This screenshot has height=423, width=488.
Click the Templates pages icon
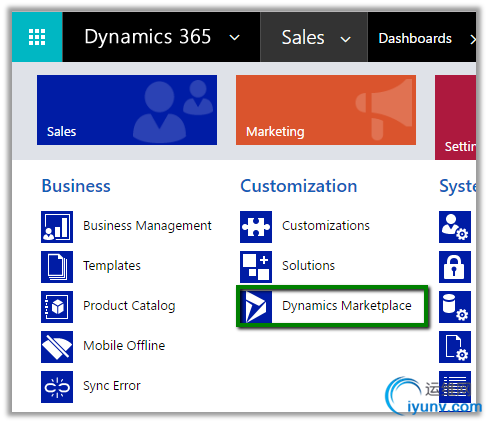pos(57,267)
